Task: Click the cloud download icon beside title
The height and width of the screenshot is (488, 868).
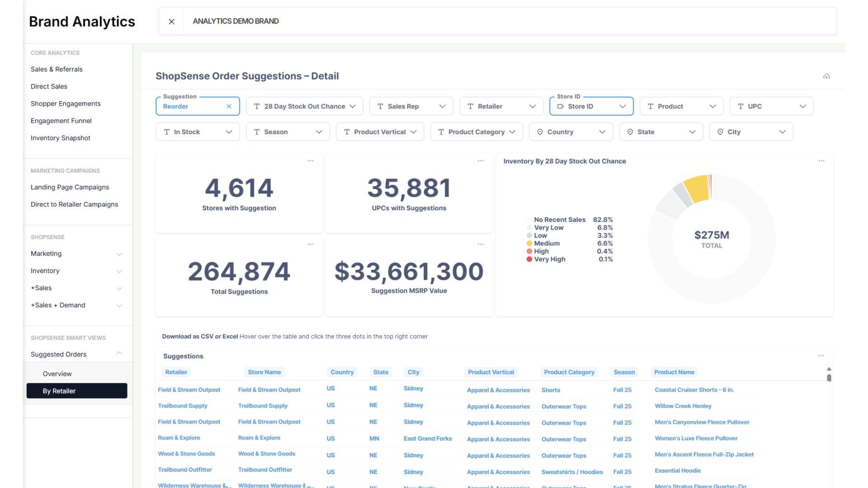Action: pyautogui.click(x=826, y=76)
